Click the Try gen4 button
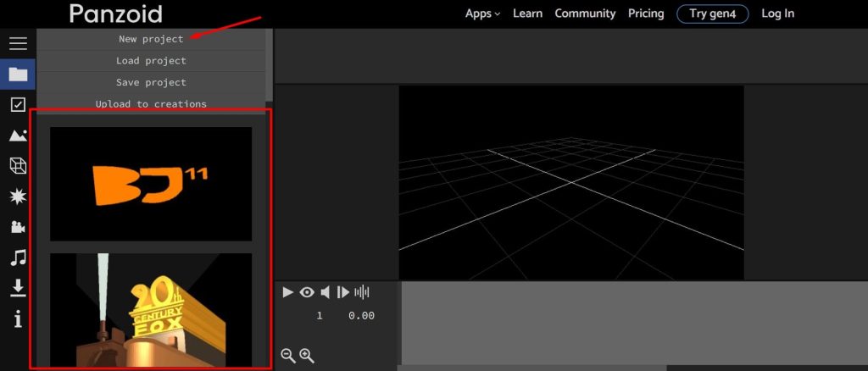The height and width of the screenshot is (371, 868). coord(712,14)
